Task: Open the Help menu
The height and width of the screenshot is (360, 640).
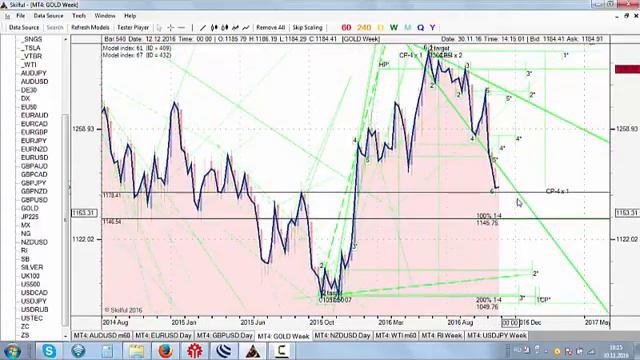Action: click(130, 16)
